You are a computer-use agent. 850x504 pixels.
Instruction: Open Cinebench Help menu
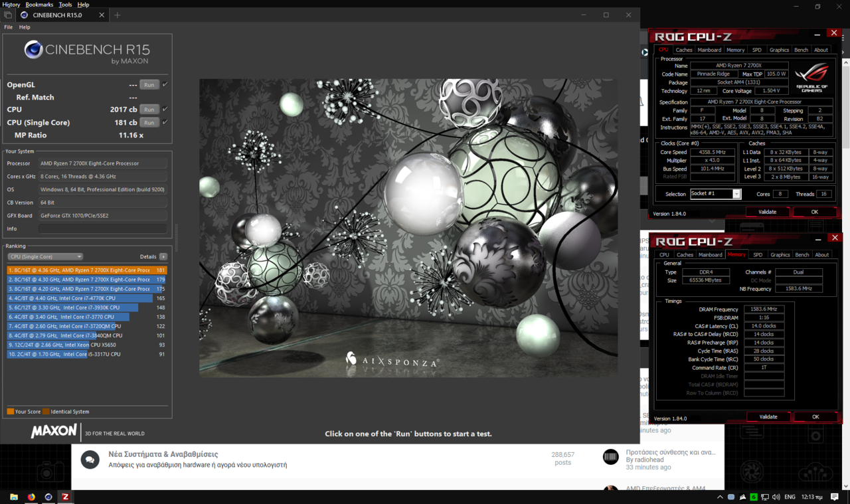[25, 27]
